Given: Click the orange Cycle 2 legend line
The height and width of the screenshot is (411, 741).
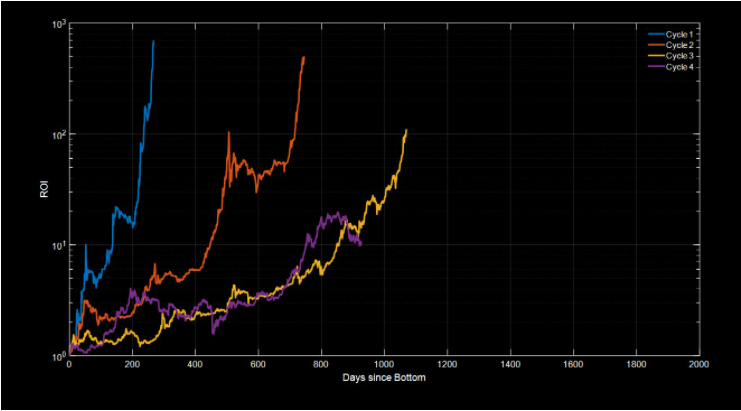Looking at the screenshot, I should point(656,45).
